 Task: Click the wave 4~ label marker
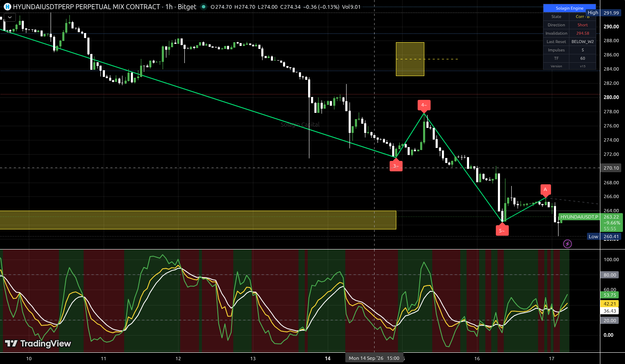click(x=424, y=106)
